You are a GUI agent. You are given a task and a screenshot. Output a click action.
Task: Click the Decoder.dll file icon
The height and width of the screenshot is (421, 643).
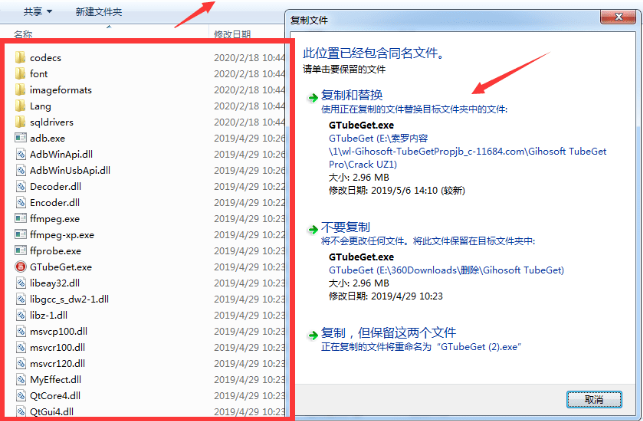21,187
